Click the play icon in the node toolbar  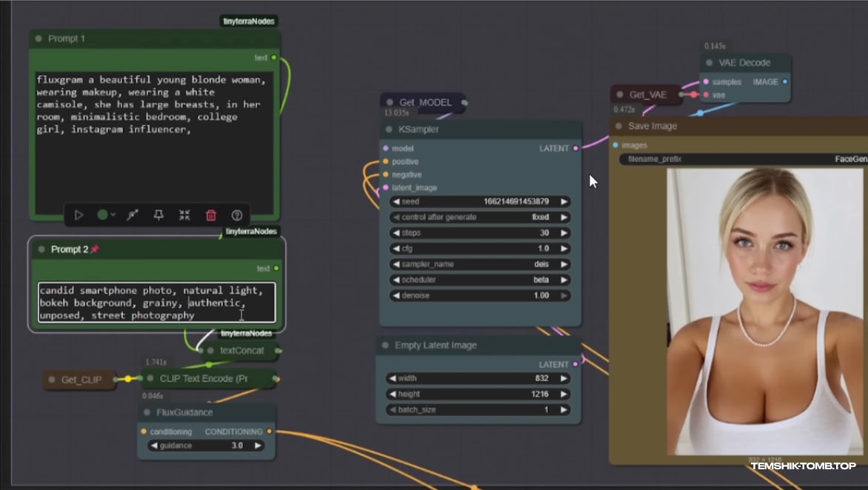[79, 215]
